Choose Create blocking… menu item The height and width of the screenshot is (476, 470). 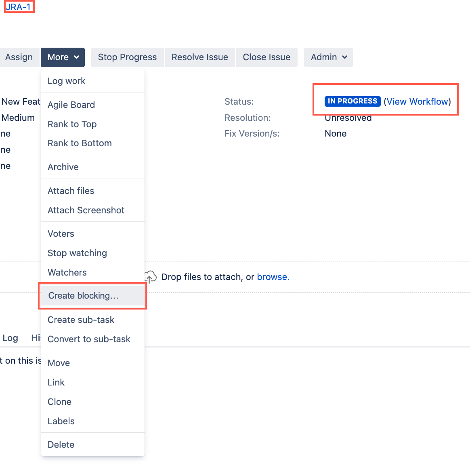(93, 296)
